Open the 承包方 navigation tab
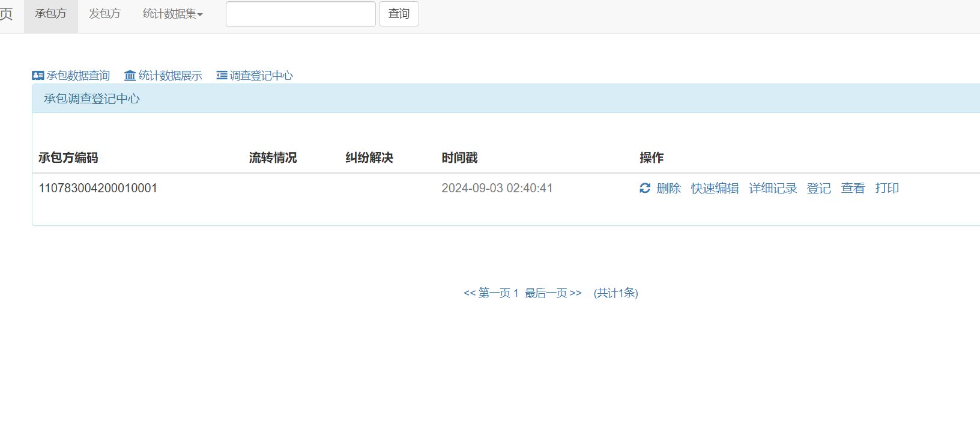The height and width of the screenshot is (426, 980). pos(51,14)
